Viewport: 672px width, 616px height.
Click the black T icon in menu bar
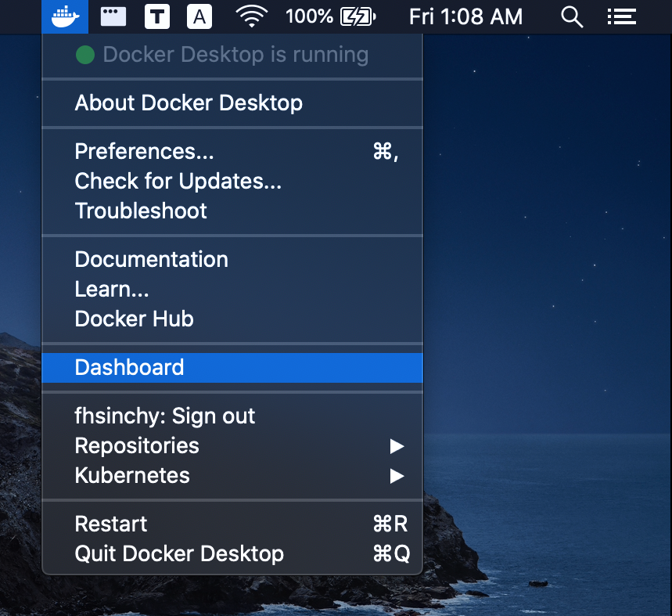(157, 16)
